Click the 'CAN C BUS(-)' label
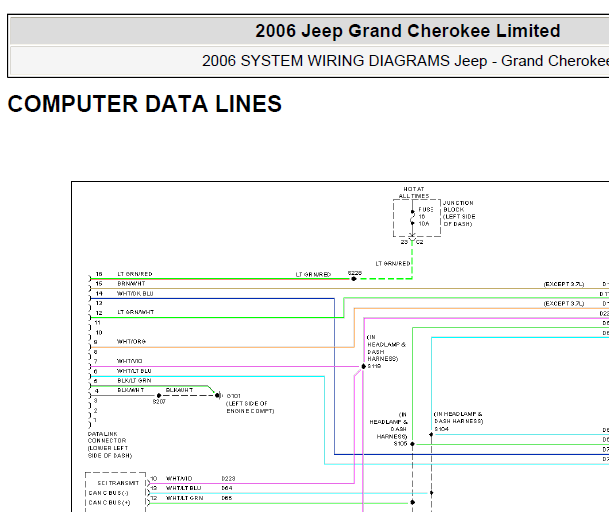Screen dimensions: 609x512 (x=108, y=493)
